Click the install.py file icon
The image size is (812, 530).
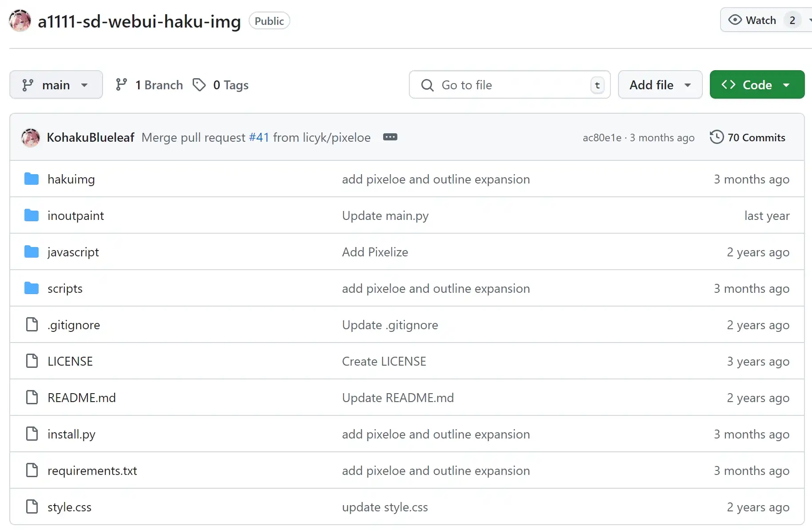[32, 434]
